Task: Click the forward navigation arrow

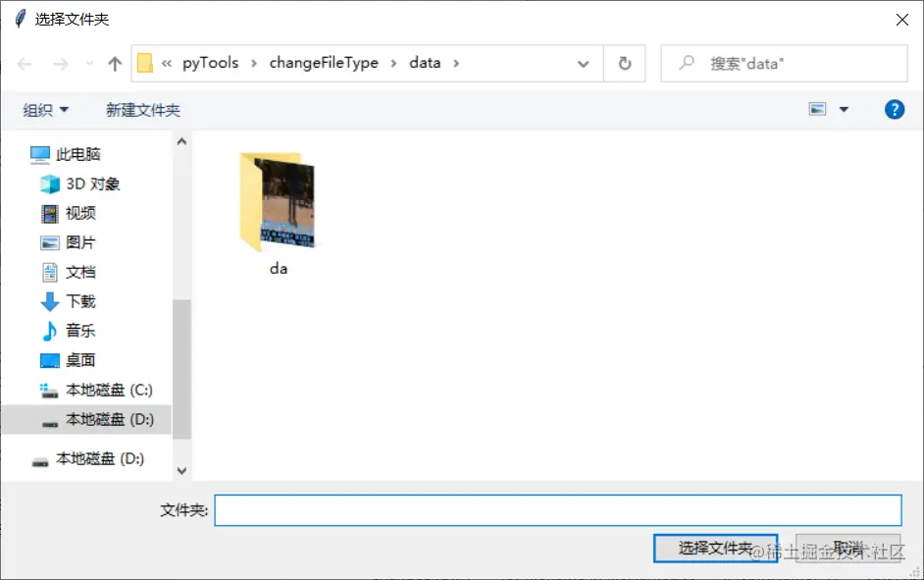Action: coord(59,63)
